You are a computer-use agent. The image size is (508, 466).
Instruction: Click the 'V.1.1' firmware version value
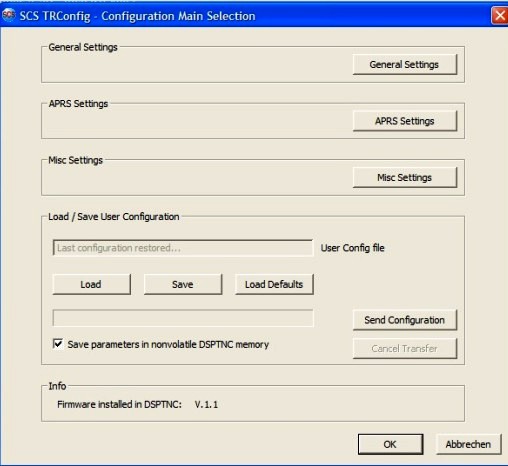point(206,405)
